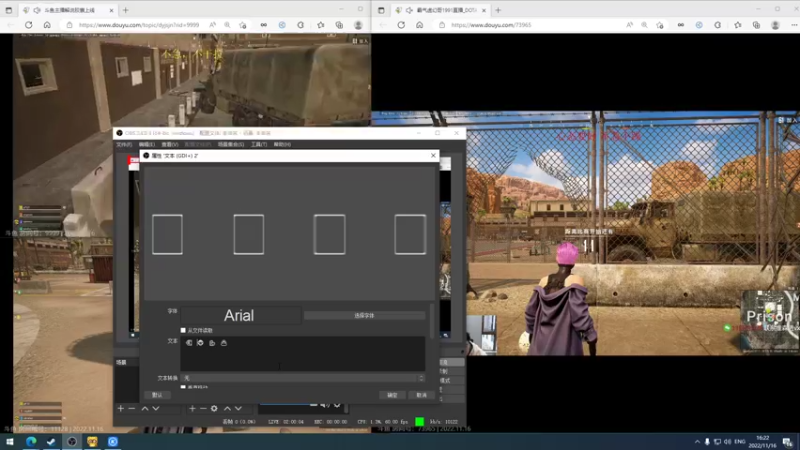Open new tab in douyu.com/73965 window
Image resolution: width=800 pixels, height=450 pixels.
pyautogui.click(x=498, y=10)
